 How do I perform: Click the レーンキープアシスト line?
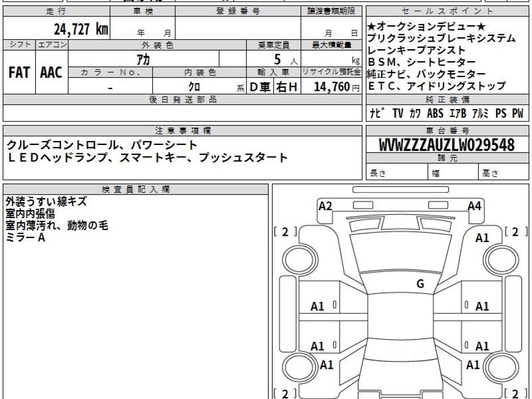(417, 50)
